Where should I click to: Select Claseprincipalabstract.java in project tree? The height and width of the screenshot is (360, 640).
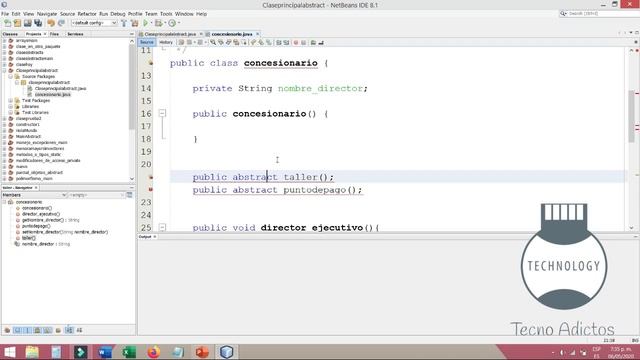tap(60, 89)
